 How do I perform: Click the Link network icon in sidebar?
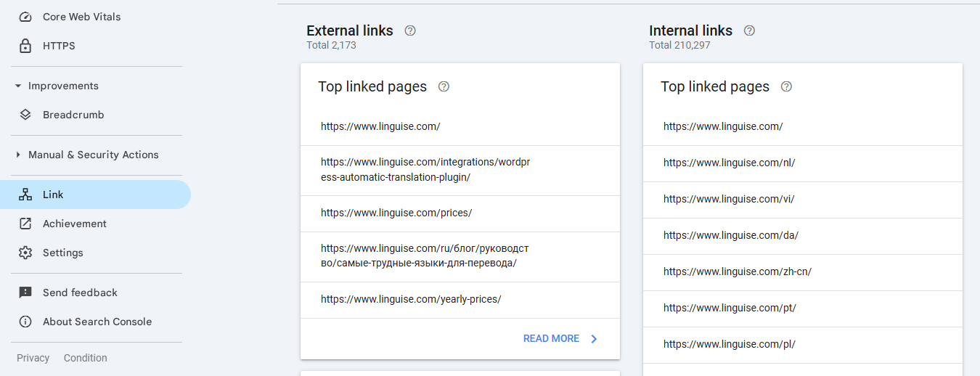coord(25,195)
